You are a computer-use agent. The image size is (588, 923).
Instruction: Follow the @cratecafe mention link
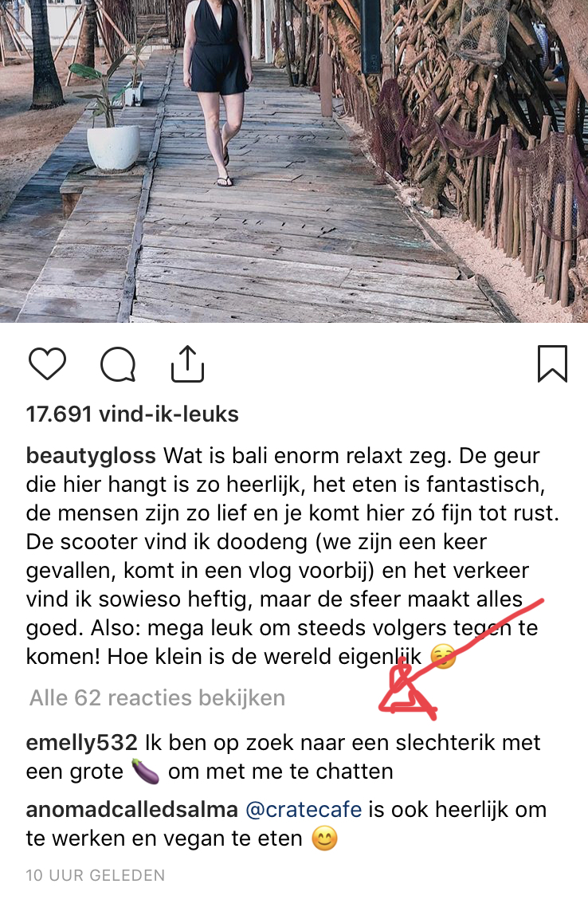tap(303, 809)
